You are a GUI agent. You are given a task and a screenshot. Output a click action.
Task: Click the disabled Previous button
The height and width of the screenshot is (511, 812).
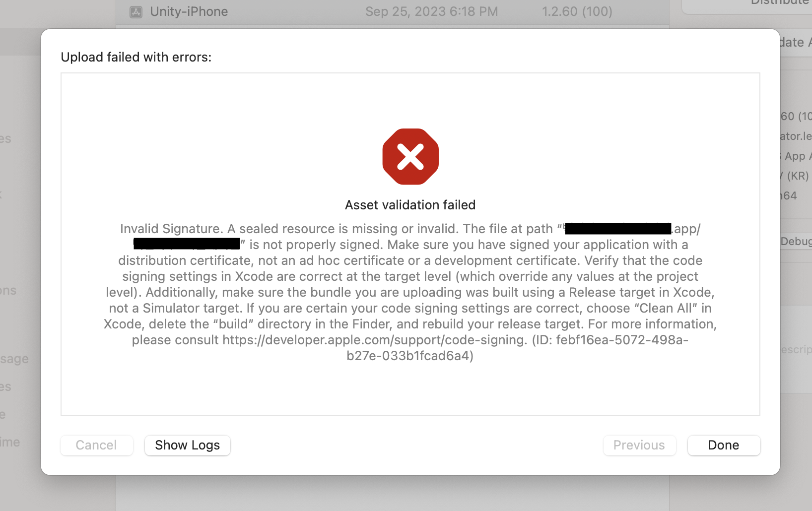tap(639, 445)
